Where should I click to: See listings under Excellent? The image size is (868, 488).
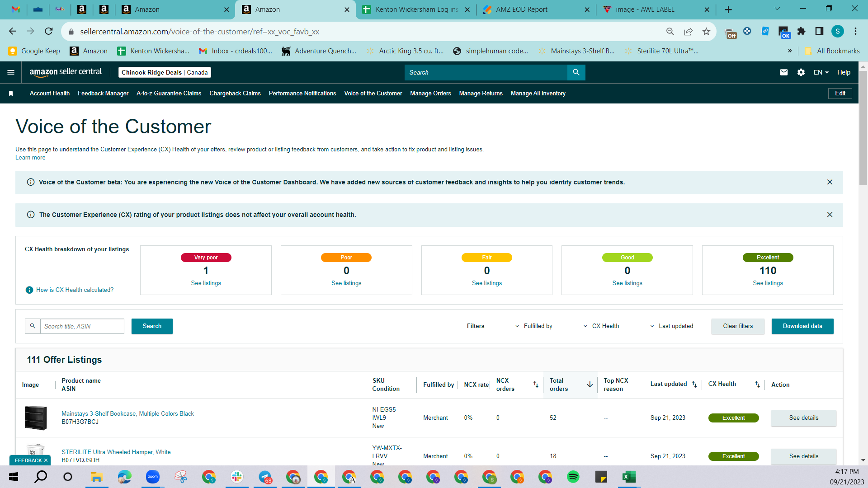click(x=768, y=283)
